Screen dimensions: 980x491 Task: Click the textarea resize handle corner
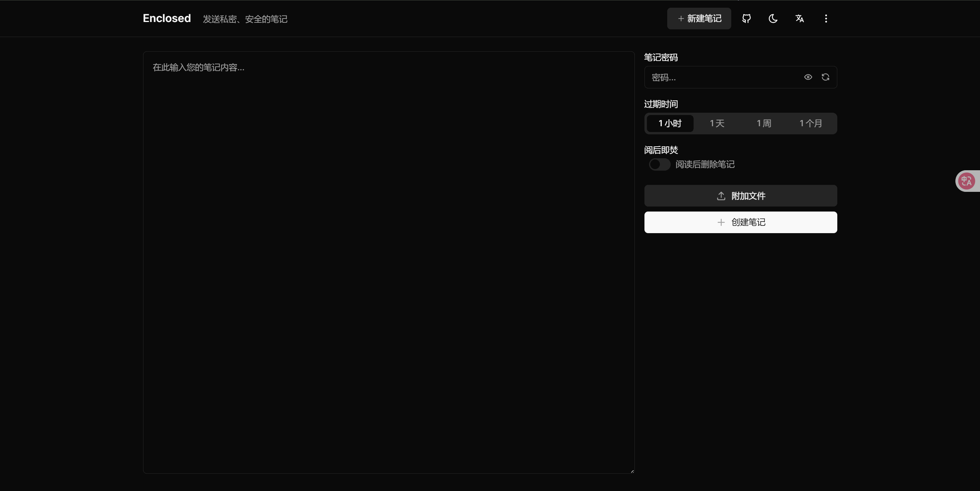[x=632, y=471]
